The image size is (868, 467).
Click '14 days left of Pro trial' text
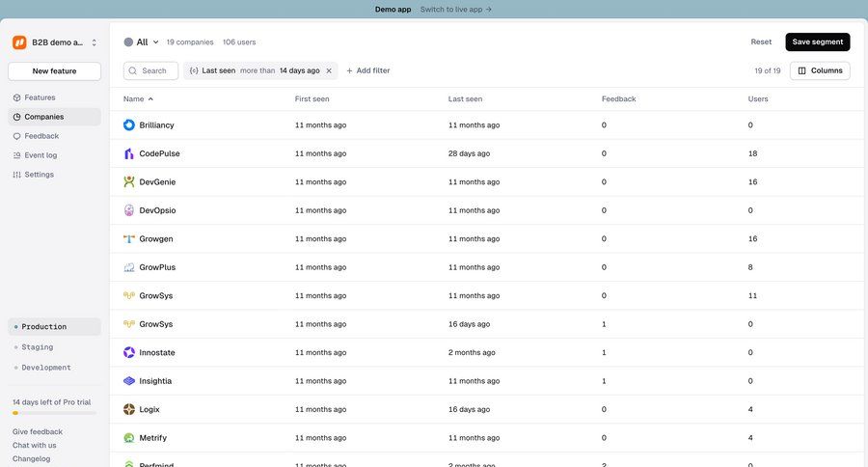(51, 402)
